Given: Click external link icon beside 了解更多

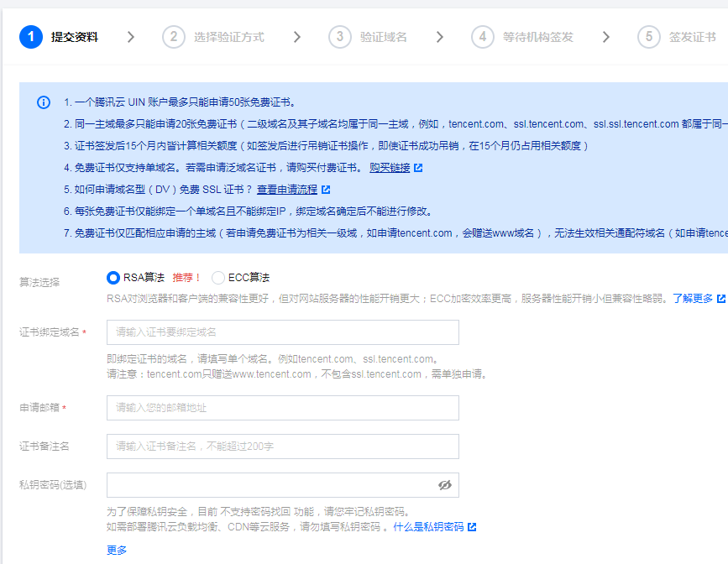Looking at the screenshot, I should coord(720,299).
